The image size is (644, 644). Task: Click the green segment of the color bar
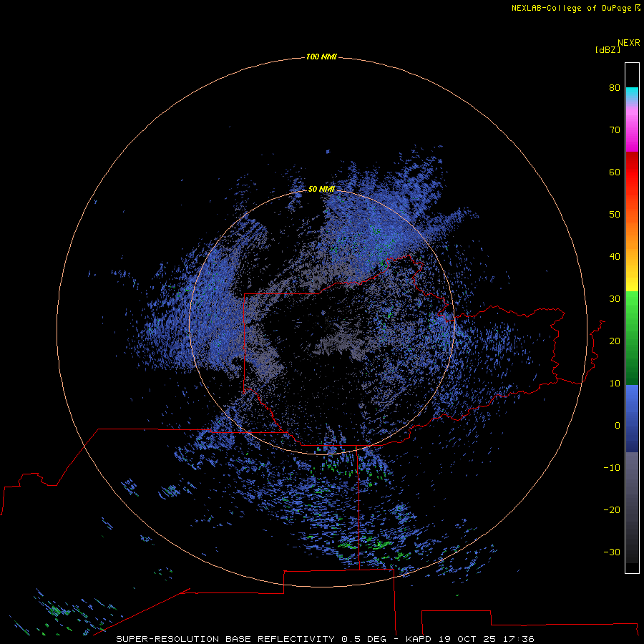tap(632, 338)
